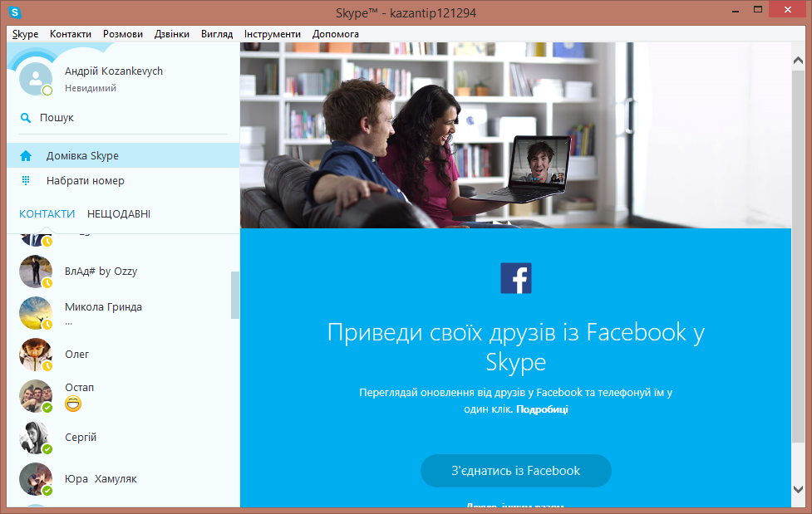Click the Skype logo in title bar
Image resolution: width=812 pixels, height=514 pixels.
[15, 12]
